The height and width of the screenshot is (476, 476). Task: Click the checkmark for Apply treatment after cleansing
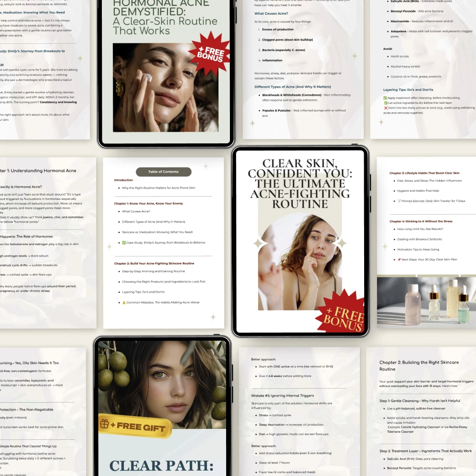tap(386, 97)
